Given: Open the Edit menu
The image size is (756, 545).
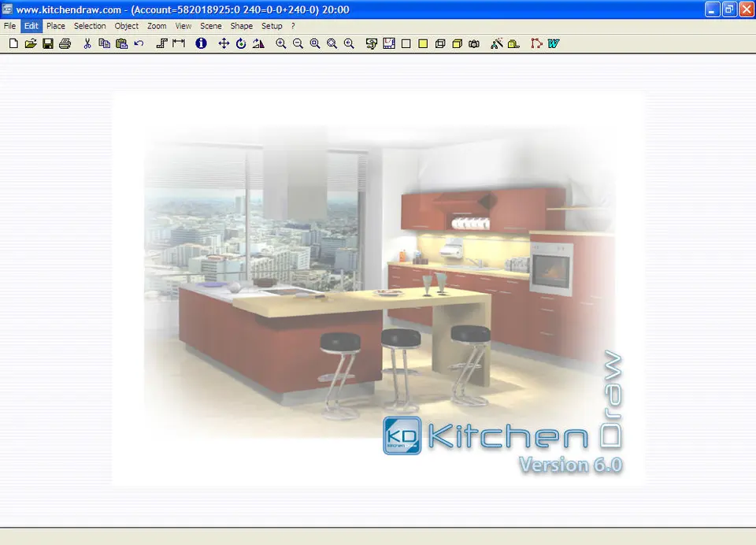Looking at the screenshot, I should point(31,26).
